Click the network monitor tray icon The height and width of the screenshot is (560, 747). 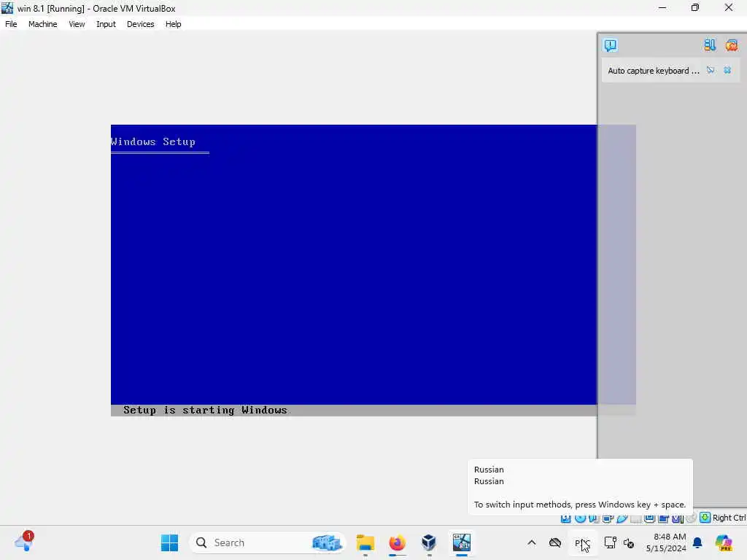pos(611,542)
